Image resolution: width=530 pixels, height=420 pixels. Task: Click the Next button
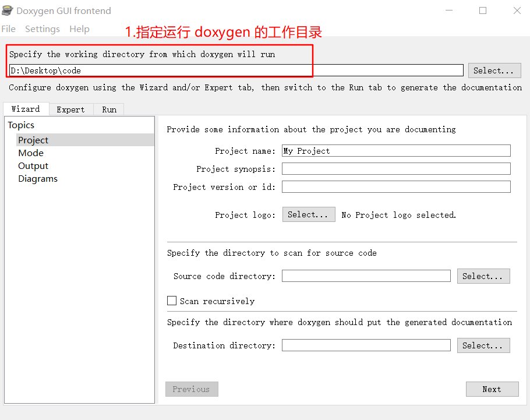[492, 389]
